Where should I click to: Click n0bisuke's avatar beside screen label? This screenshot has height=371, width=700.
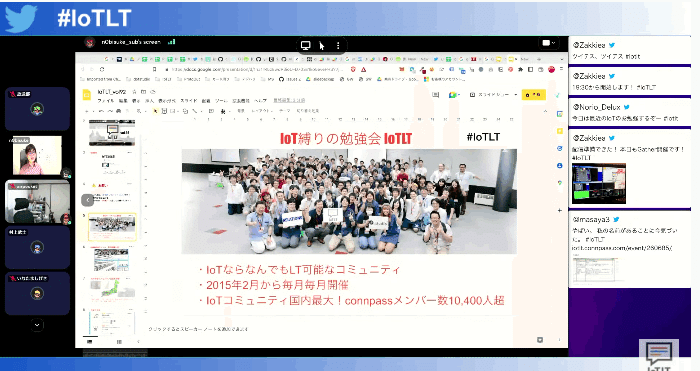[90, 42]
